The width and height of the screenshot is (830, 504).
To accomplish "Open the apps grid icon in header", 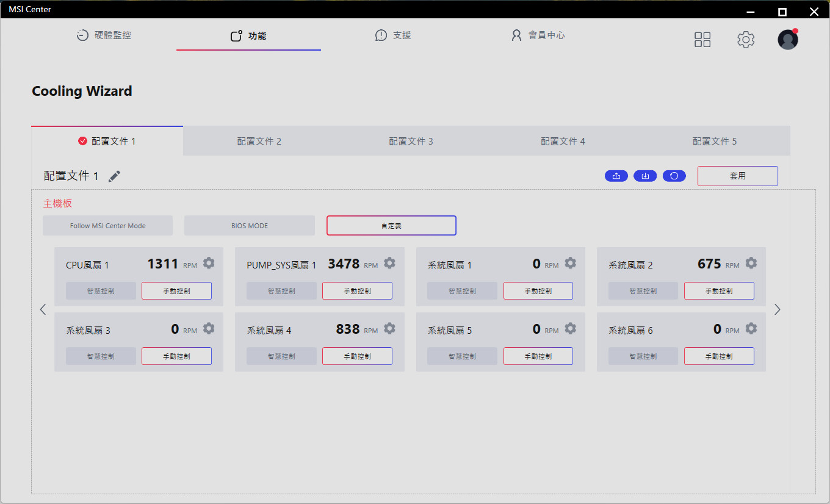I will [x=702, y=40].
